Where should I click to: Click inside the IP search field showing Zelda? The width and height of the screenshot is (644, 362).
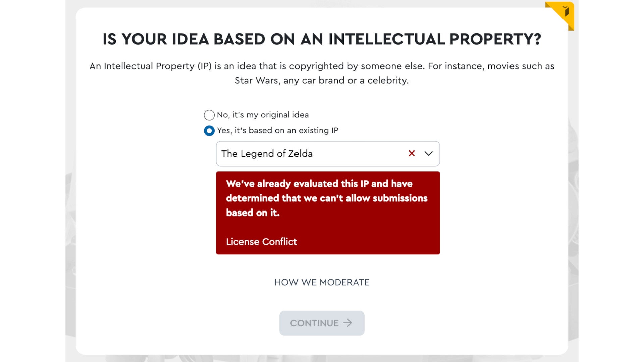click(x=312, y=154)
